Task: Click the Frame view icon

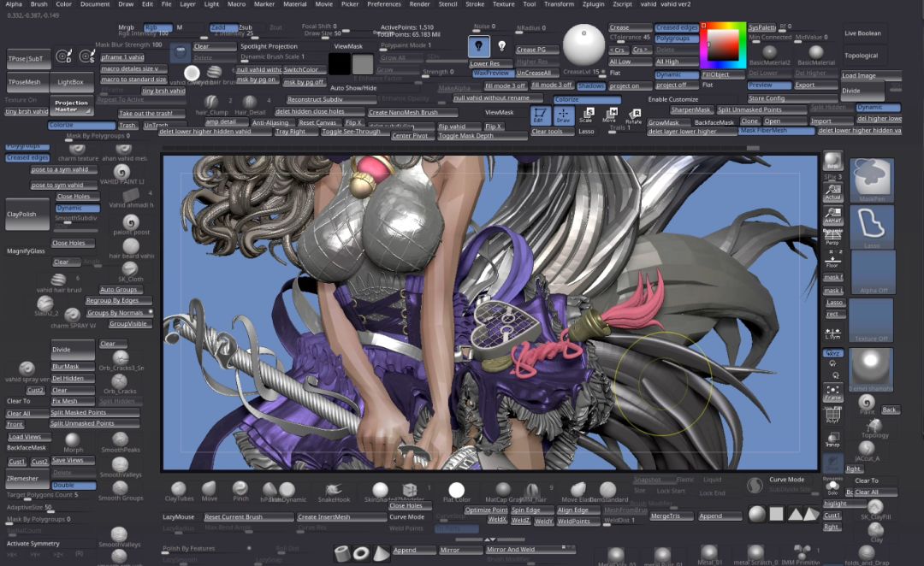Action: coord(832,392)
